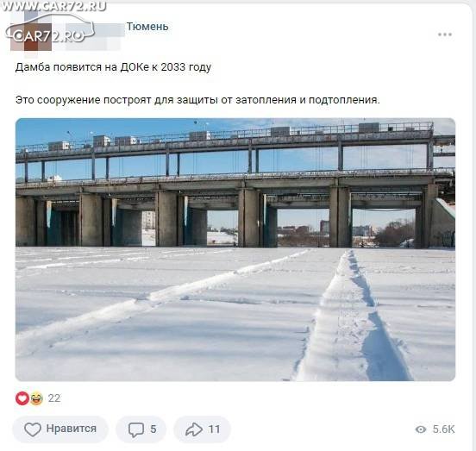
Task: Click the eye views icon
Action: [x=421, y=429]
